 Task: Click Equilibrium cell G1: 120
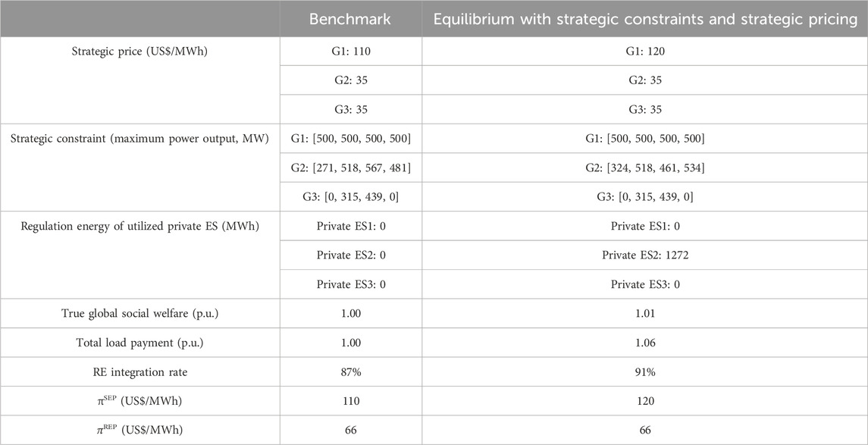click(645, 52)
